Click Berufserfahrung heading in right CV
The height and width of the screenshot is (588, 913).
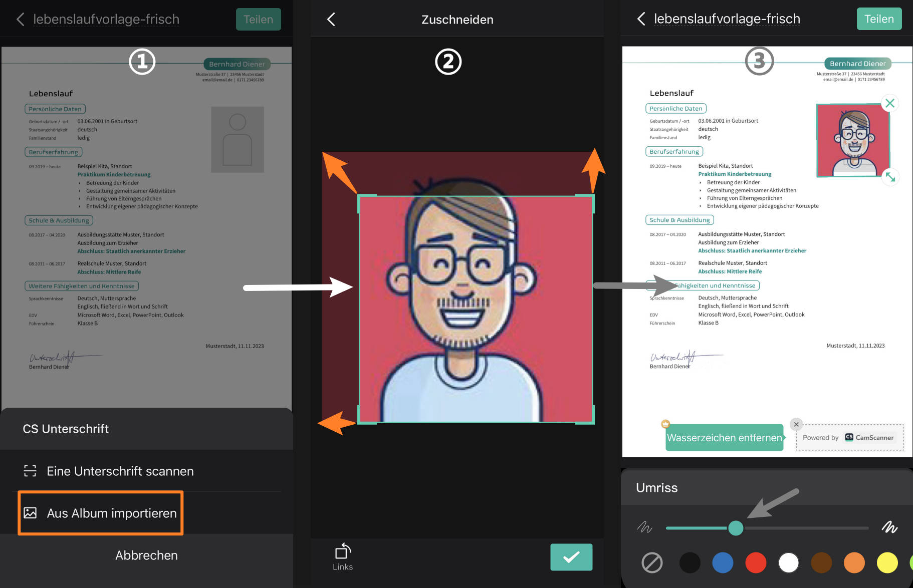tap(674, 151)
